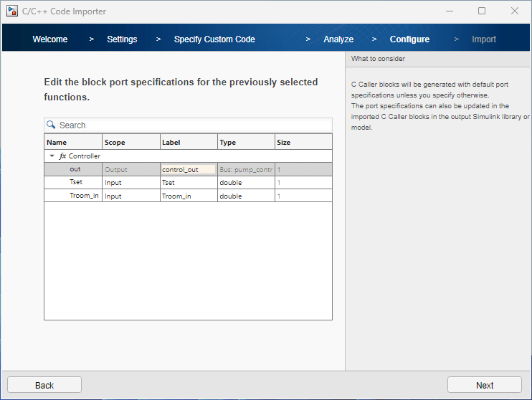This screenshot has width=532, height=400.
Task: Click in the Search field
Action: pos(194,125)
